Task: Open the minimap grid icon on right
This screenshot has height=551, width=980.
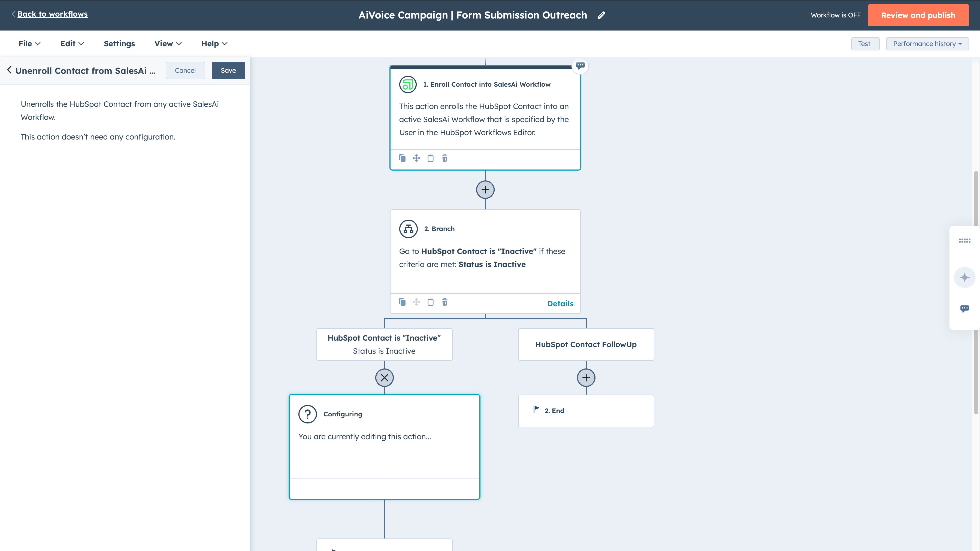Action: pos(964,241)
